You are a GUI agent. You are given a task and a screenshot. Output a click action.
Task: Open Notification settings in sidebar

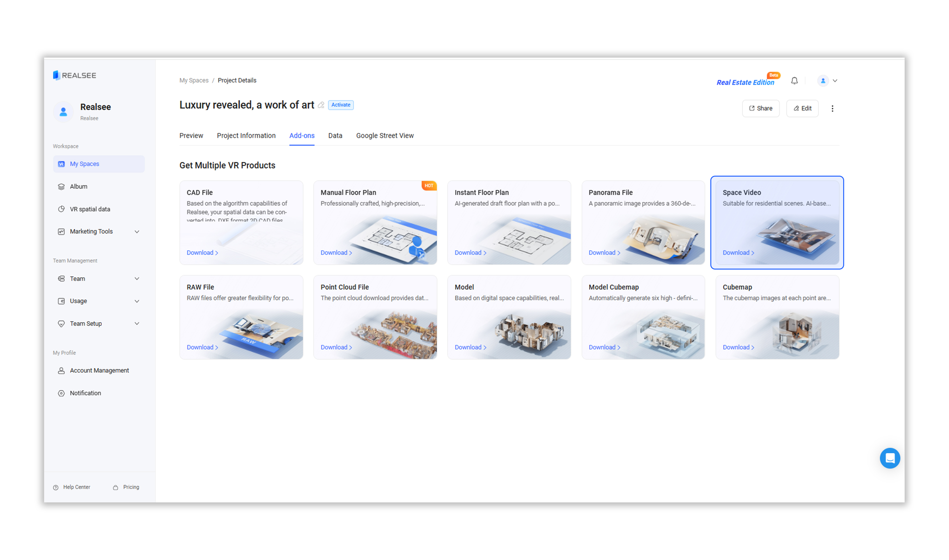click(x=85, y=393)
